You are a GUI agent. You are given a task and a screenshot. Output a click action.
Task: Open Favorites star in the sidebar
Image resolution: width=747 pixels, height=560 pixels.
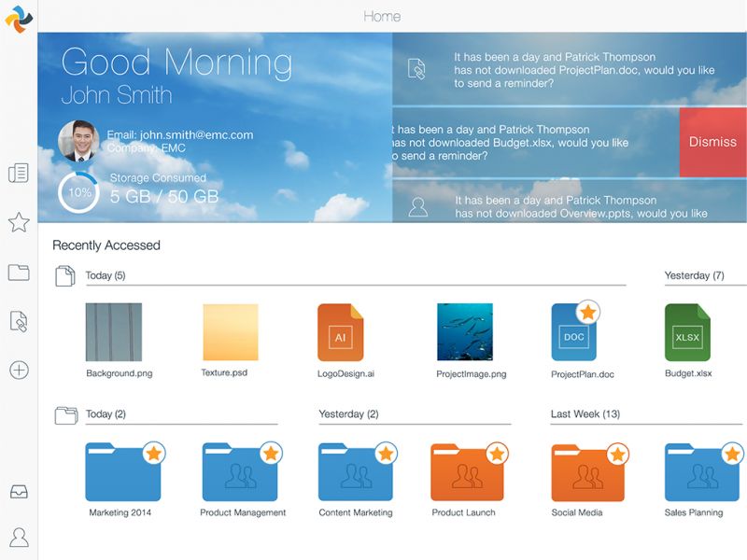pos(19,222)
